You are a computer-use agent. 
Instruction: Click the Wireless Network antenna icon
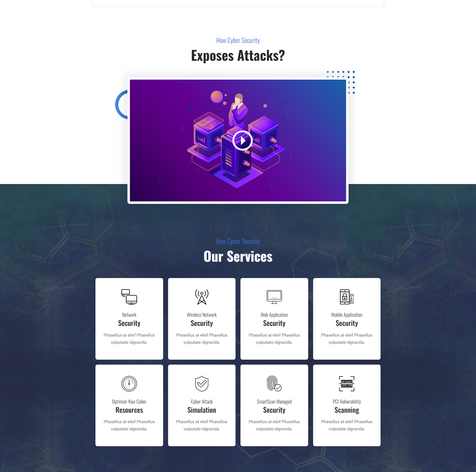tap(202, 297)
